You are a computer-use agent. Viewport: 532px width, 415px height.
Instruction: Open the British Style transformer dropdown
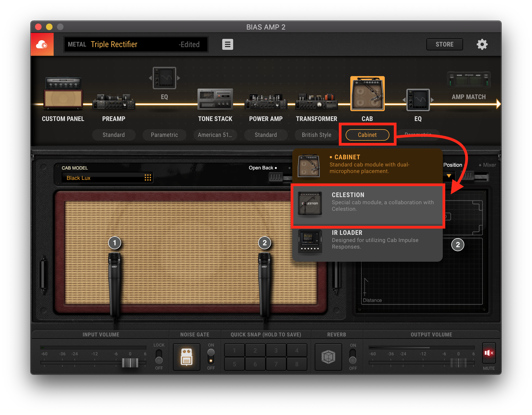coord(316,135)
